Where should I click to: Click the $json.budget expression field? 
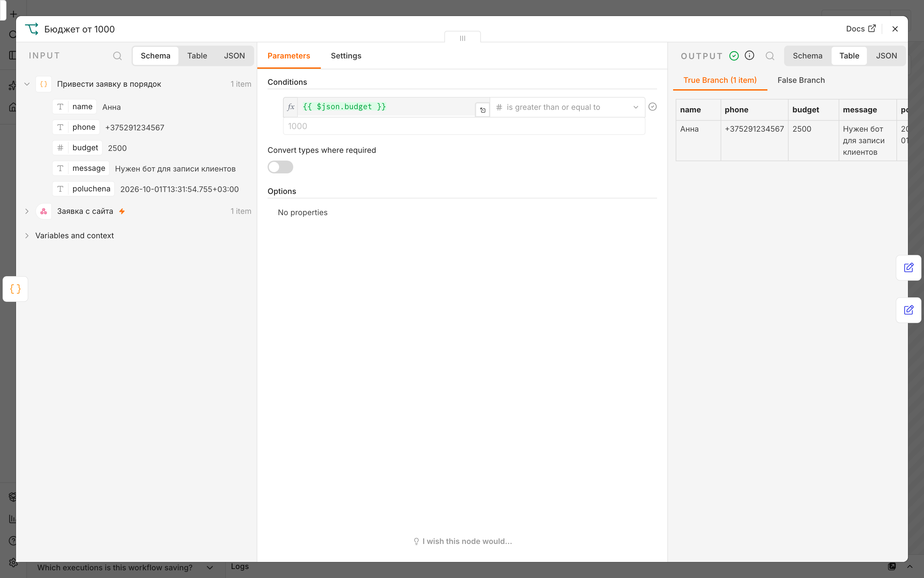[x=386, y=107]
